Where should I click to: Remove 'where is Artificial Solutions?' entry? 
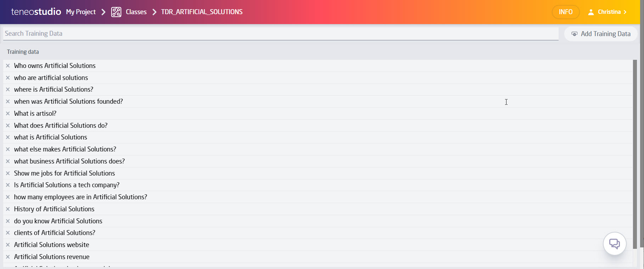8,90
